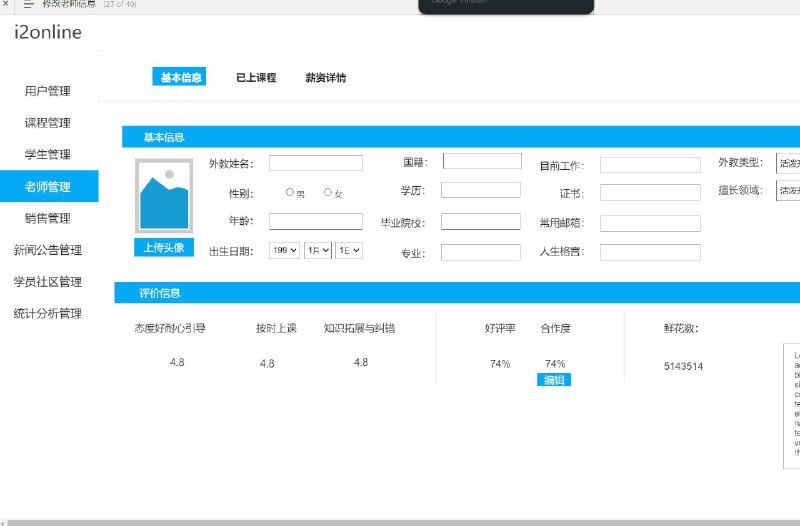Click the 74% value under 合作度
This screenshot has width=800, height=526.
click(x=555, y=364)
